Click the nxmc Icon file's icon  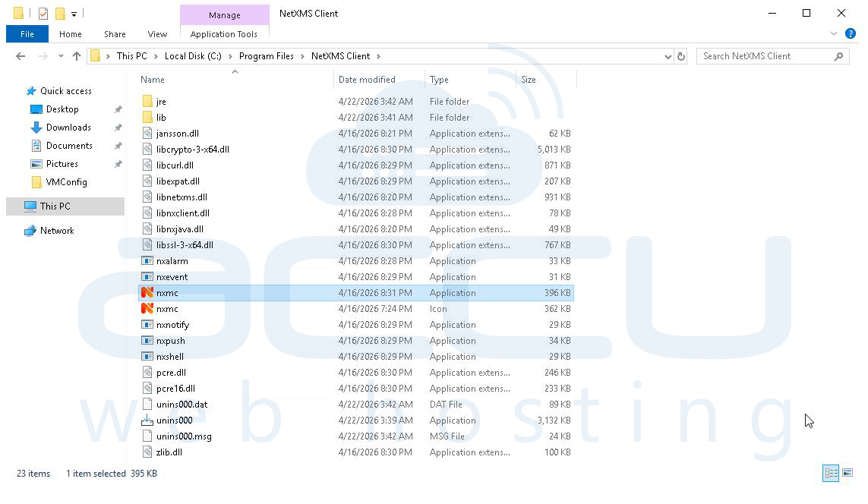[x=147, y=309]
